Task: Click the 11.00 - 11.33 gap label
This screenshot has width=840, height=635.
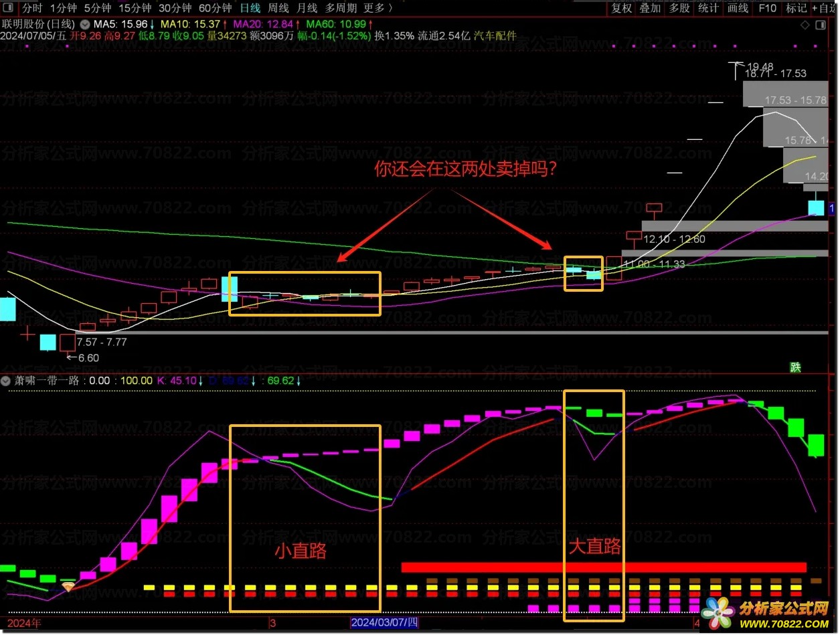Action: (655, 264)
